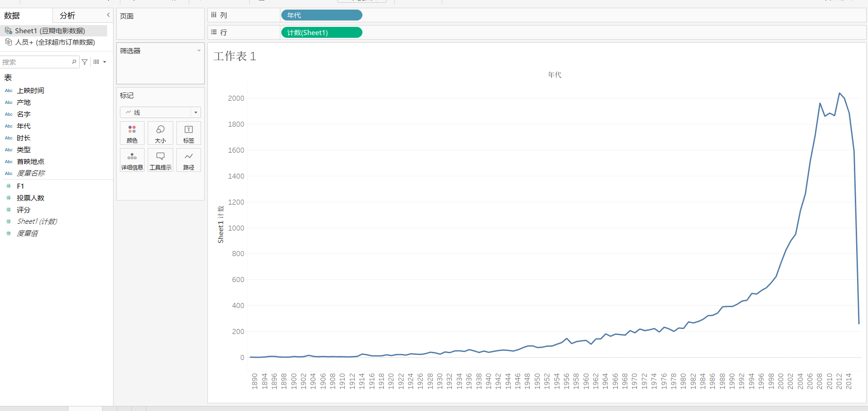Select the 上映时间 field

tap(31, 91)
